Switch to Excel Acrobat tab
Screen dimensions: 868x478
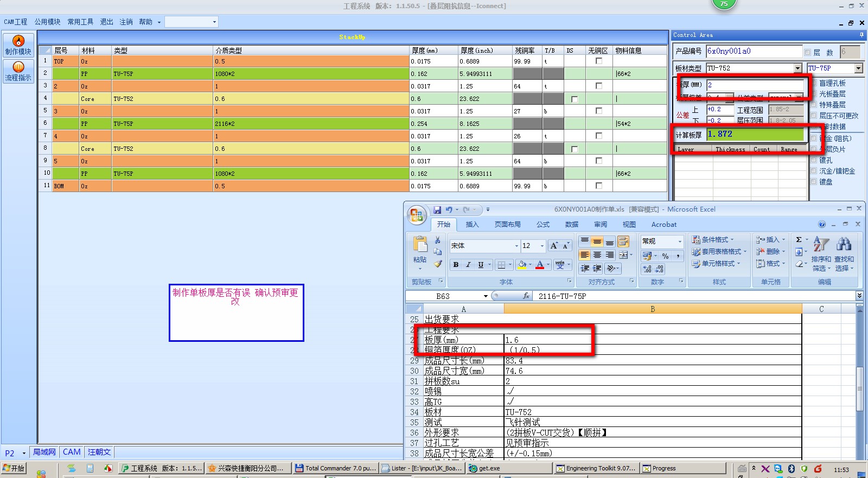[664, 224]
